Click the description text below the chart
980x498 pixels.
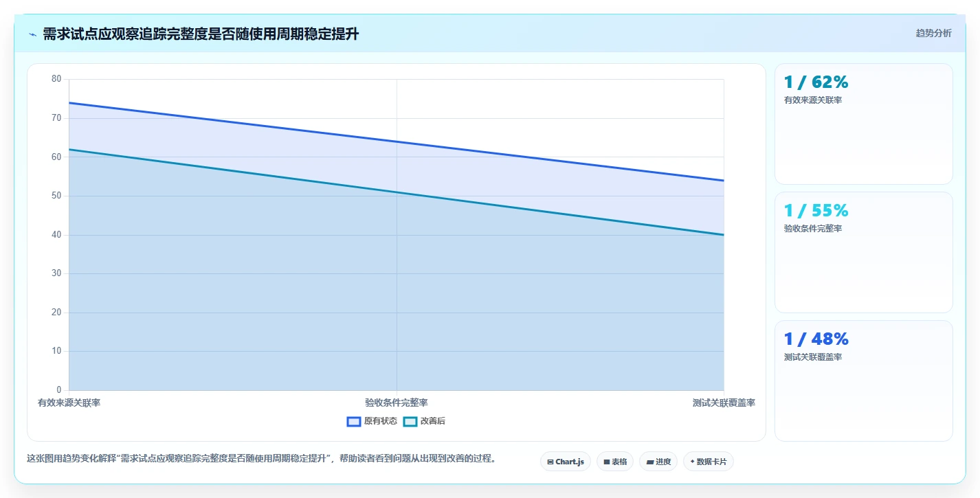tap(261, 458)
